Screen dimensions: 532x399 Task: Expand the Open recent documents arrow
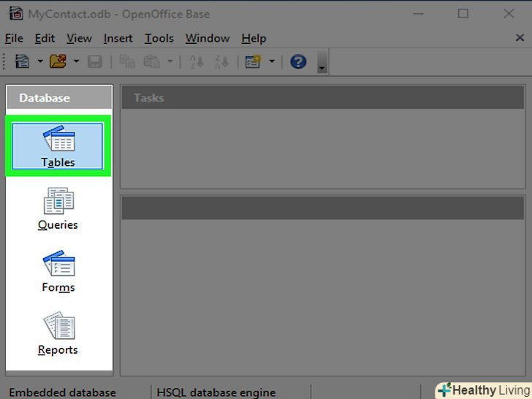tap(76, 61)
